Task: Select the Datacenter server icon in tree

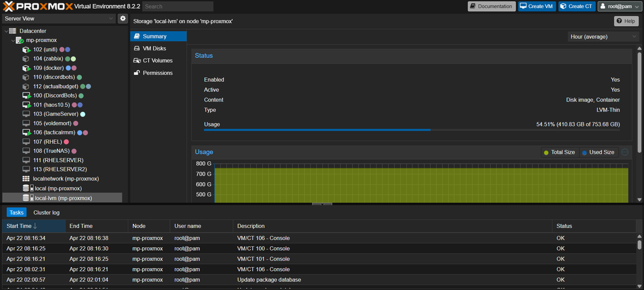Action: point(13,31)
